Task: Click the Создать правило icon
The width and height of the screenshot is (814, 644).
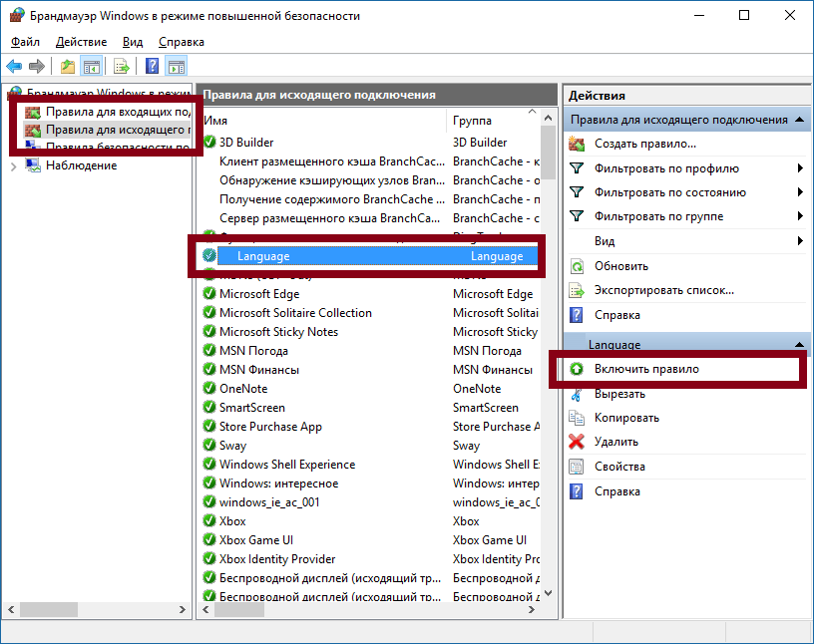Action: click(x=577, y=145)
